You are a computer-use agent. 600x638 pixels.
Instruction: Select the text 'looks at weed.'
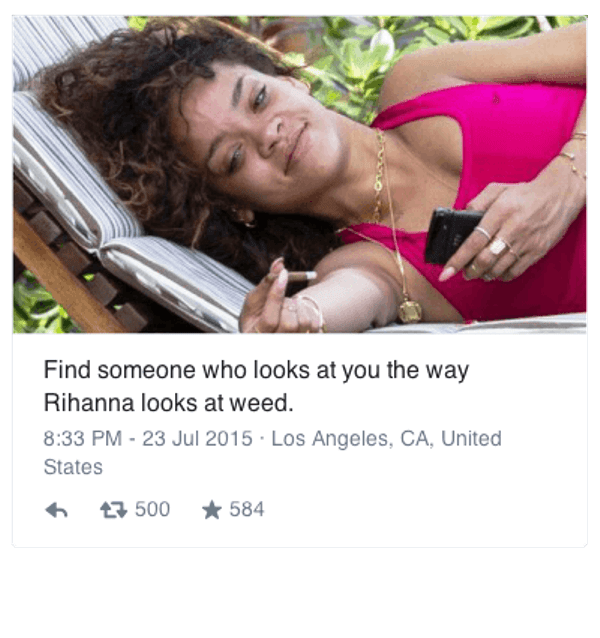[x=217, y=403]
